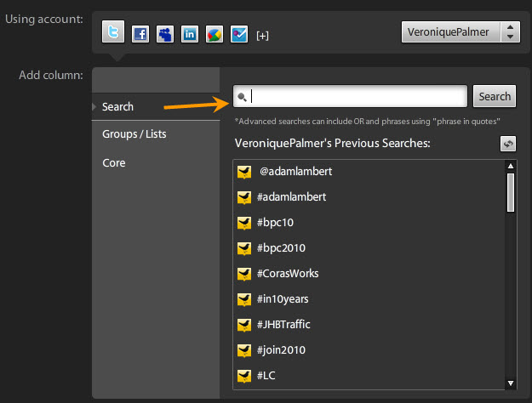This screenshot has width=532, height=403.
Task: Click the icon beside #JHBTraffic
Action: click(244, 325)
